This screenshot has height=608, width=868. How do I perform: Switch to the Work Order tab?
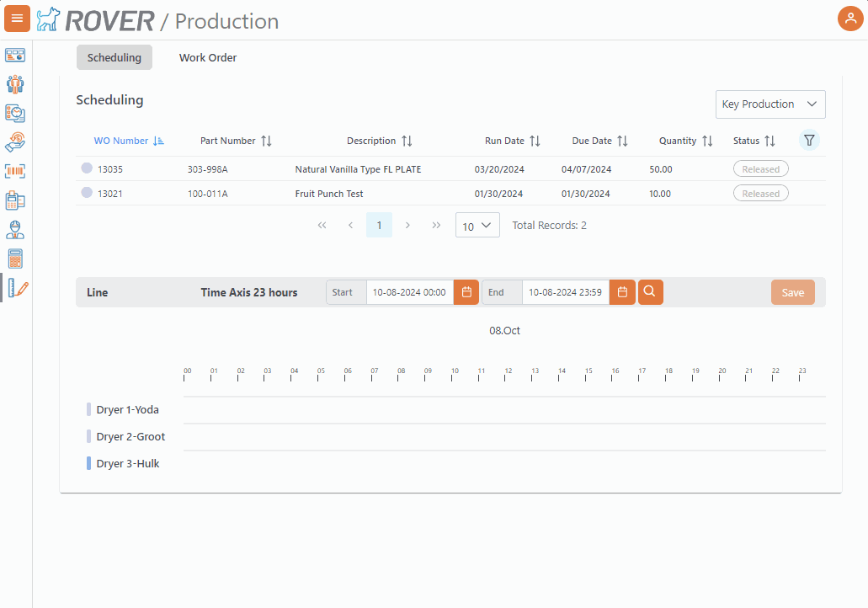tap(208, 57)
